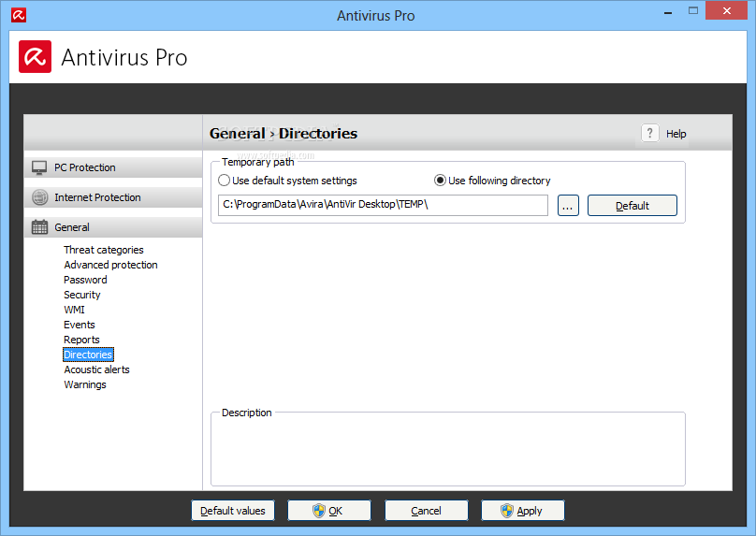The height and width of the screenshot is (536, 756).
Task: Open the Events settings
Action: pyautogui.click(x=80, y=325)
